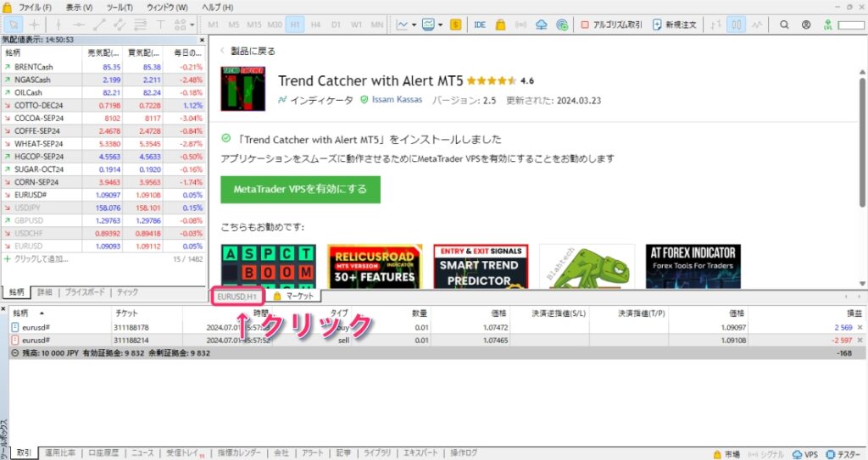
Task: Open AT FOREX INDICATOR product thumbnail
Action: pos(693,266)
